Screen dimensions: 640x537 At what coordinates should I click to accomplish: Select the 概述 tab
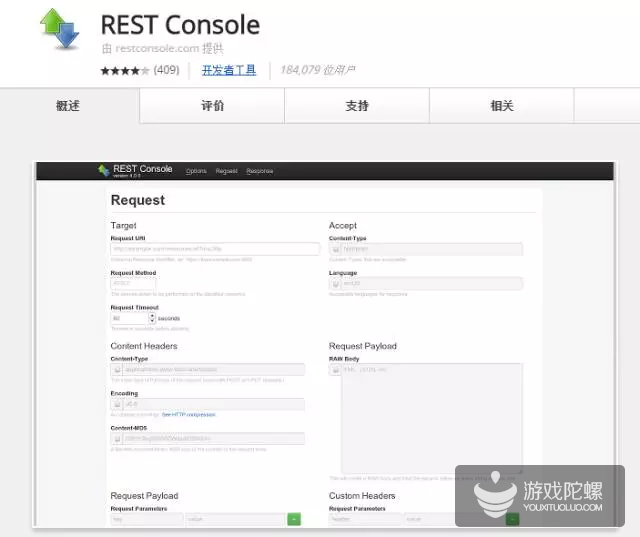pyautogui.click(x=68, y=106)
